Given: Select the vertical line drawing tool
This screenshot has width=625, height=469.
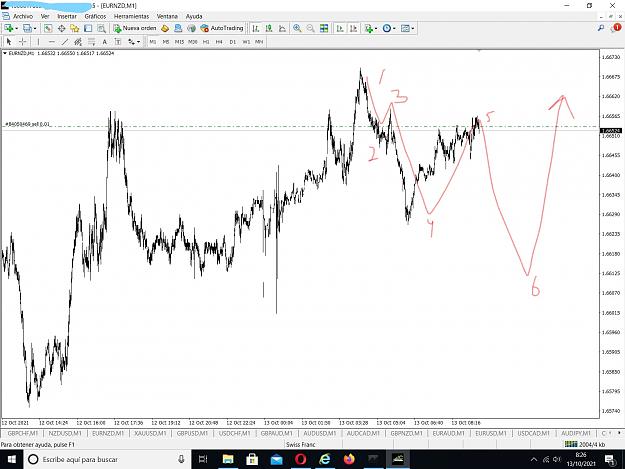Looking at the screenshot, I should [38, 41].
